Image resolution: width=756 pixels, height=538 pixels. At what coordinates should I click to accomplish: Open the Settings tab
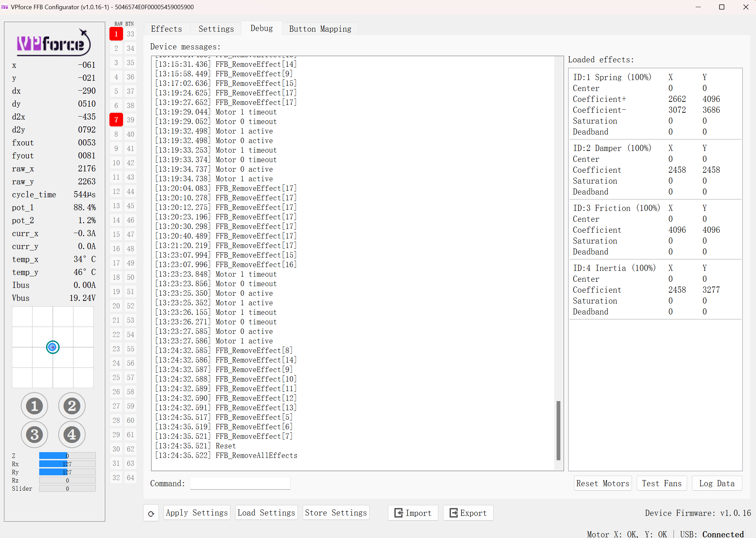click(216, 29)
